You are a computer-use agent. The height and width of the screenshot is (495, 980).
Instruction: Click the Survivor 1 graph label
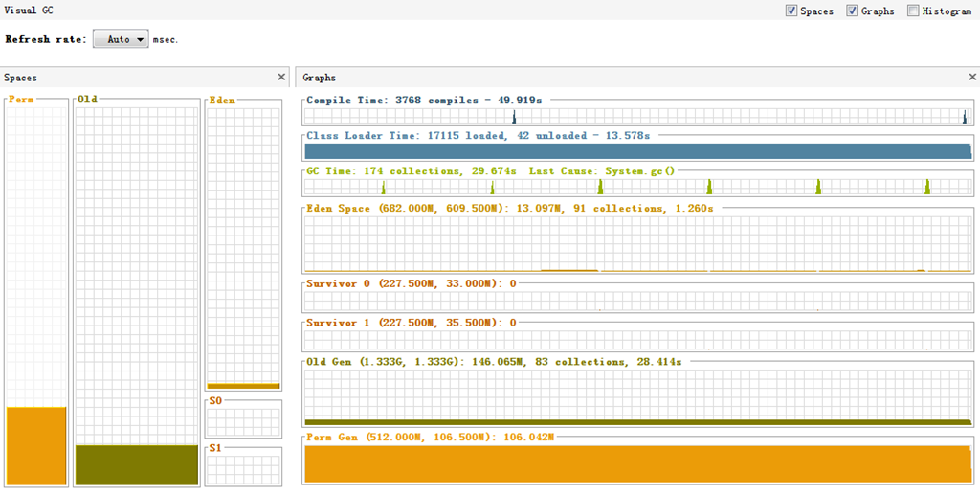tap(412, 323)
